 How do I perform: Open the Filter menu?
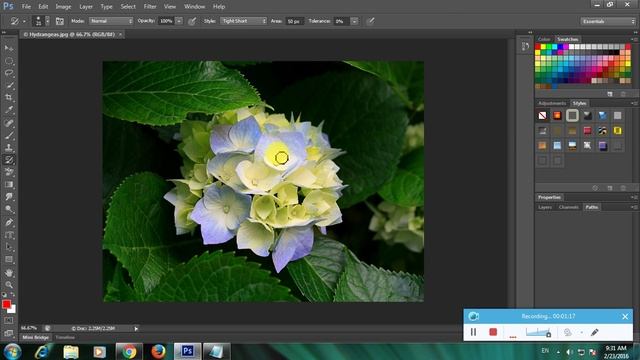point(150,7)
